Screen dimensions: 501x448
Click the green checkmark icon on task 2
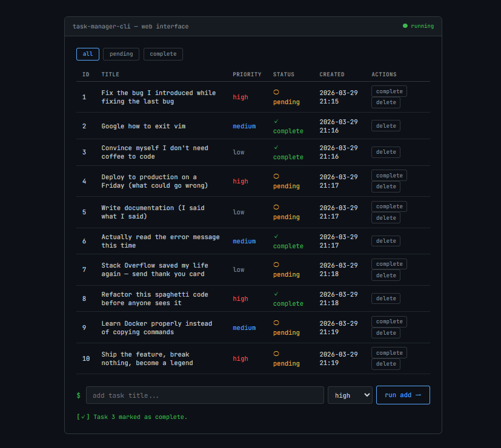click(x=276, y=121)
